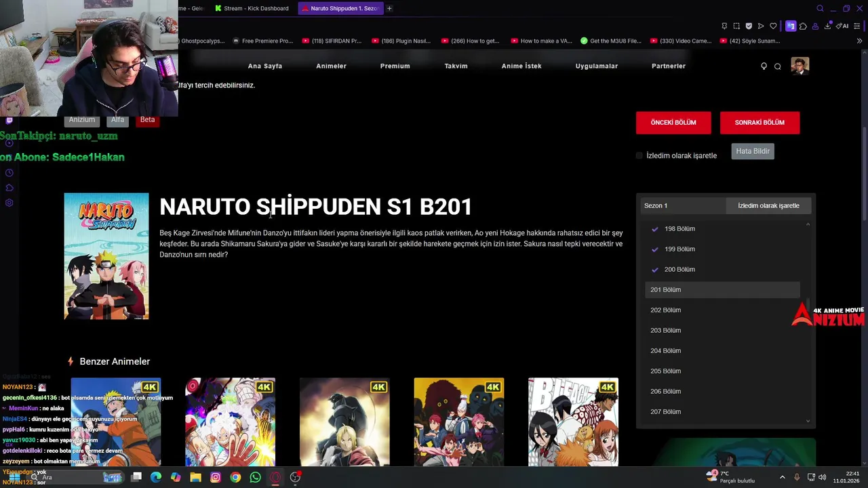Click the SONRAKİ BÖLÜM button

coord(759,123)
